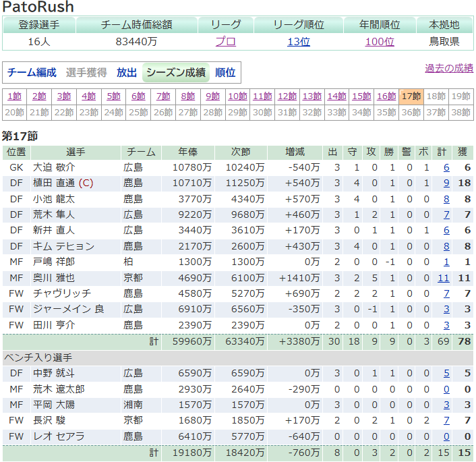This screenshot has width=476, height=462.
Task: Open 長沢 駿 points total 7 link
Action: tap(446, 420)
